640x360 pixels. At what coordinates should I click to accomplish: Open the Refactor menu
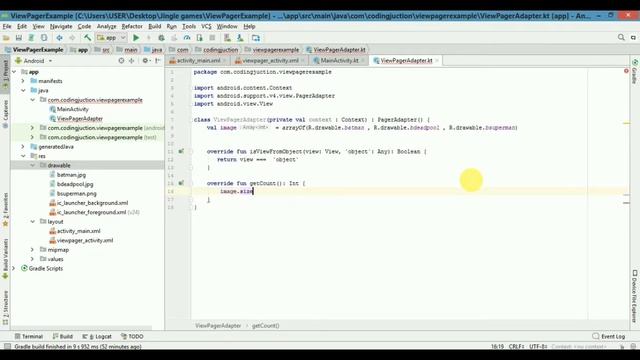(132, 27)
